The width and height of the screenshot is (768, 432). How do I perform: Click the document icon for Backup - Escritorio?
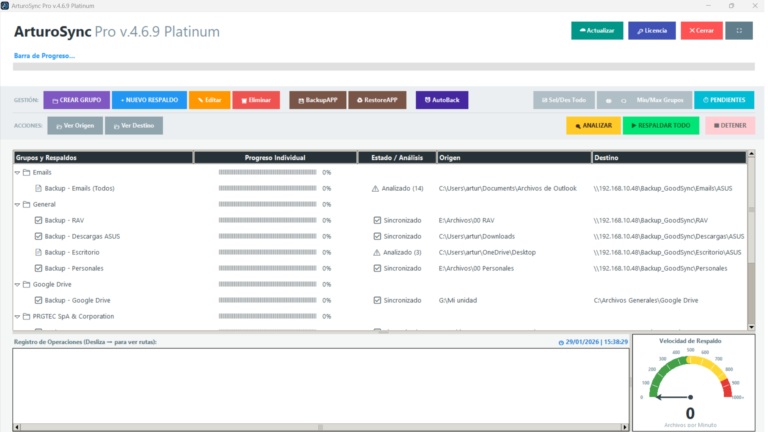tap(39, 252)
